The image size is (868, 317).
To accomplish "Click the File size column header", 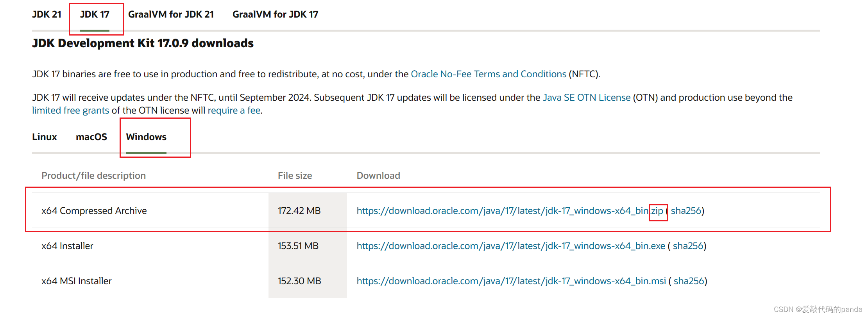I will click(x=295, y=176).
